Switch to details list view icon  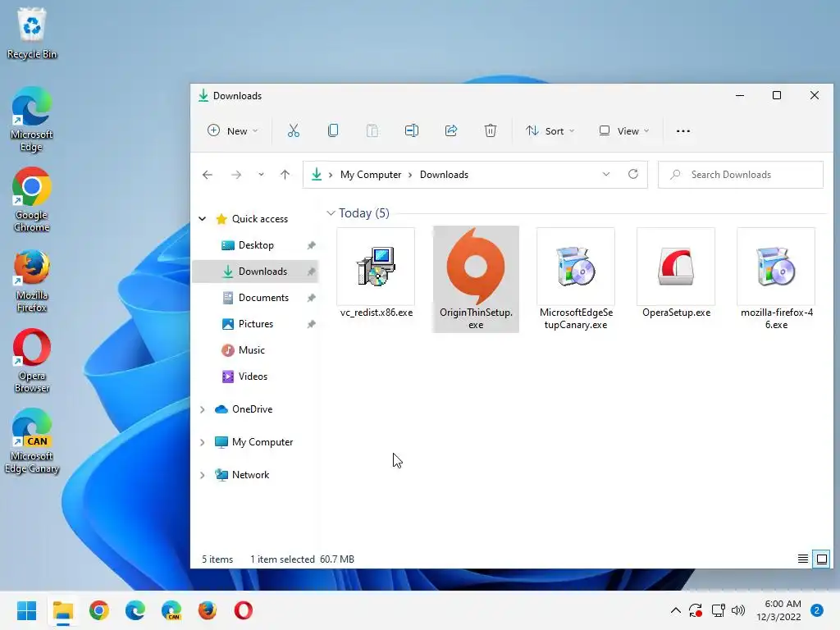[x=803, y=559]
